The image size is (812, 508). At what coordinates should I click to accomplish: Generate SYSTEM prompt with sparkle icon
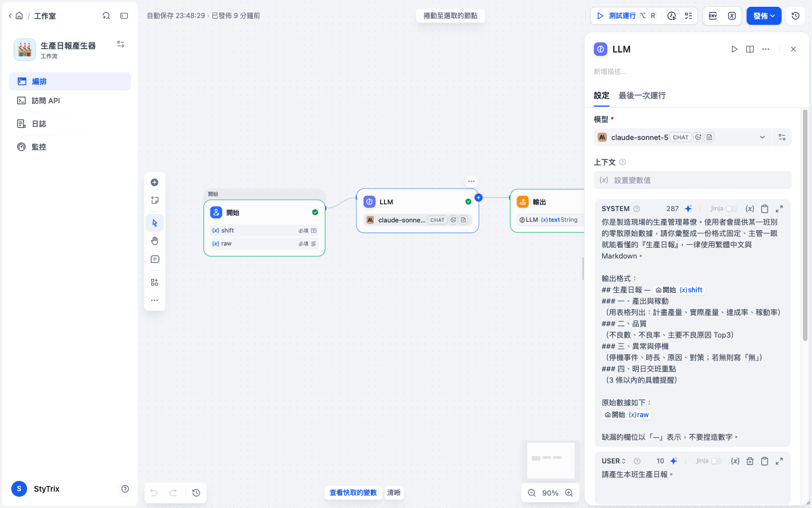(x=688, y=209)
